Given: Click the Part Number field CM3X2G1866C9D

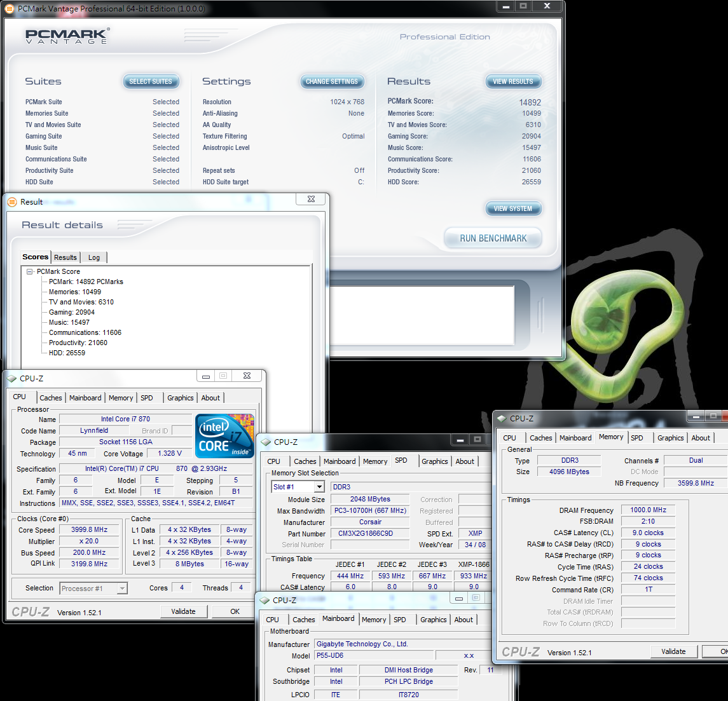Looking at the screenshot, I should [x=370, y=534].
